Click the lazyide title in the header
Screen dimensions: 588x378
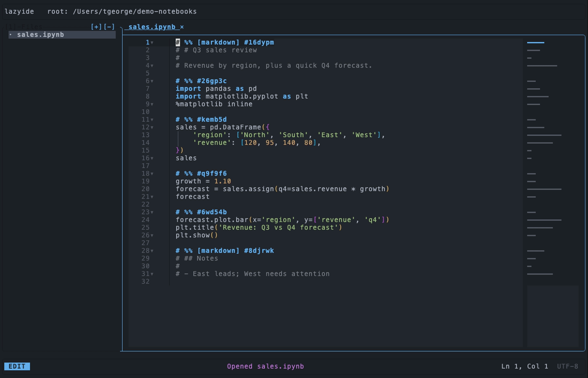point(19,12)
